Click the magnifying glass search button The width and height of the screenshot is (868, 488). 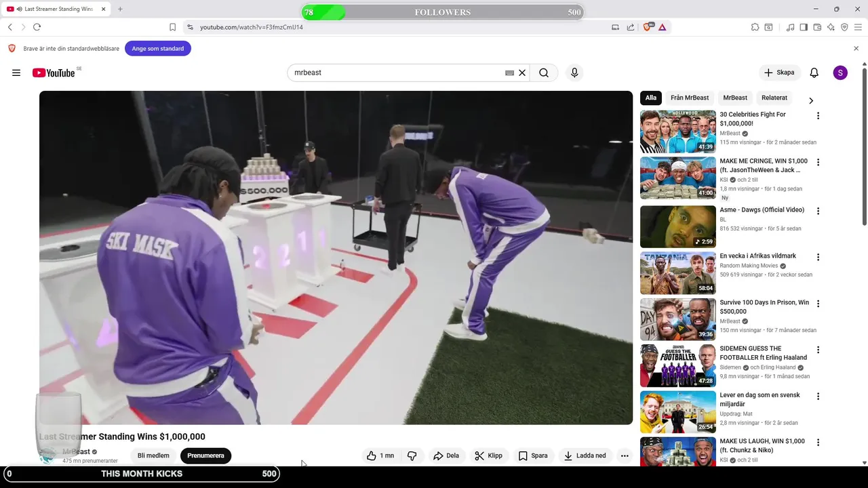point(544,73)
